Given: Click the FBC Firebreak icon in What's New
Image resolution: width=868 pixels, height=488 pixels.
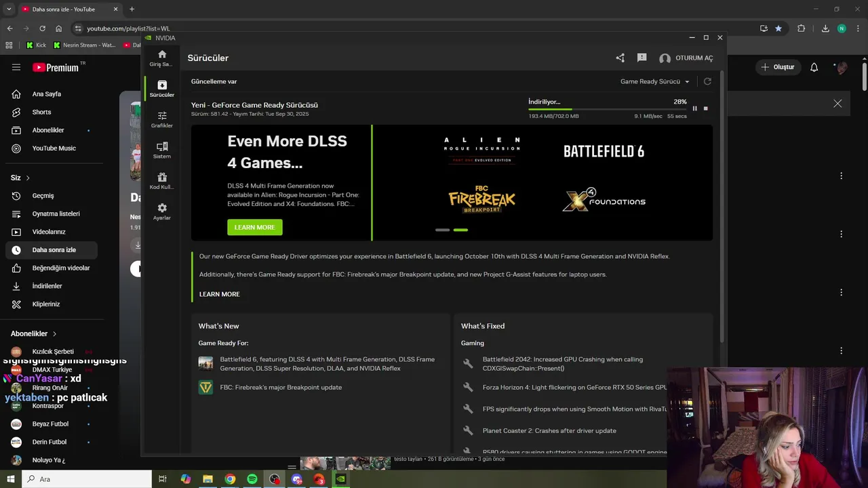Looking at the screenshot, I should [x=205, y=387].
